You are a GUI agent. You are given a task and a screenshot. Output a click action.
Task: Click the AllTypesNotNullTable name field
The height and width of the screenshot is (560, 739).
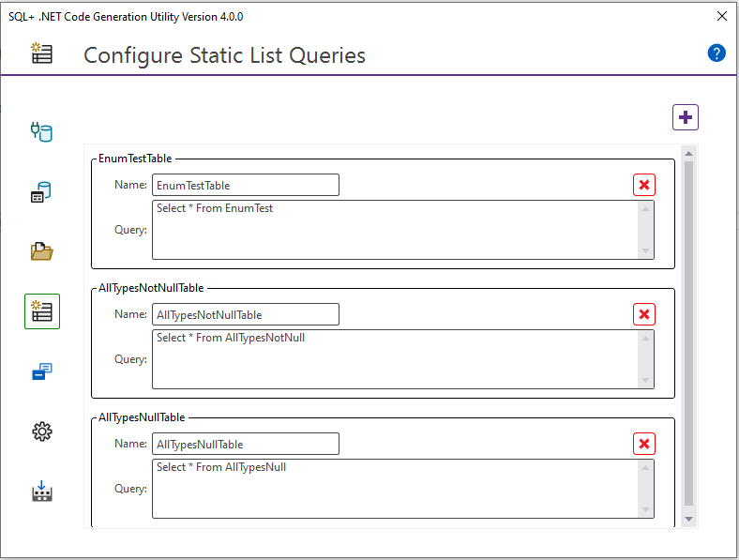(x=245, y=314)
